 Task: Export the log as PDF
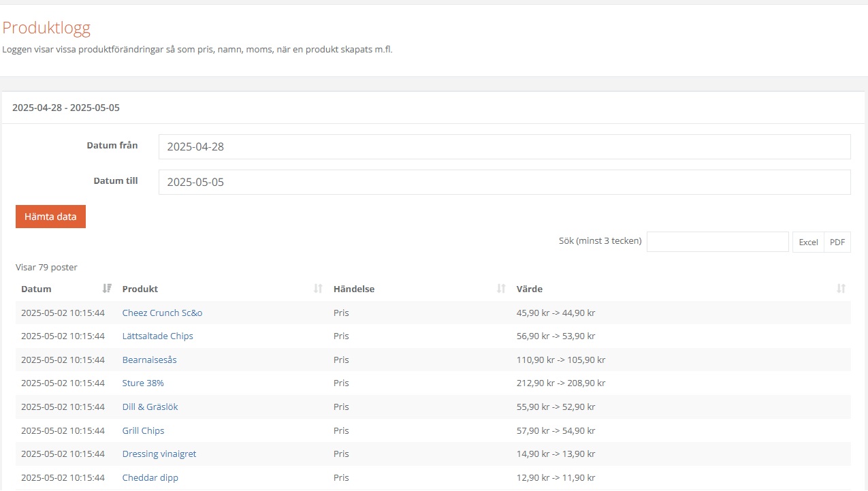(837, 242)
